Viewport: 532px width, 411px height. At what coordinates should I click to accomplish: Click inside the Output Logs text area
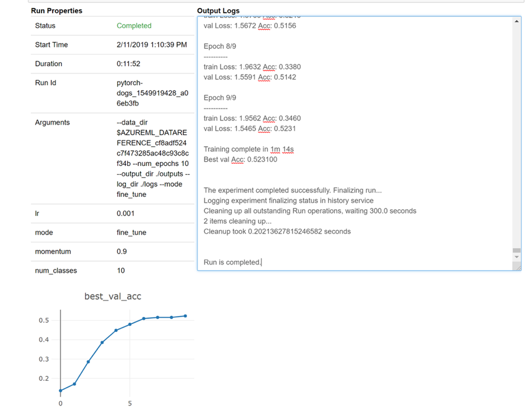(355, 143)
